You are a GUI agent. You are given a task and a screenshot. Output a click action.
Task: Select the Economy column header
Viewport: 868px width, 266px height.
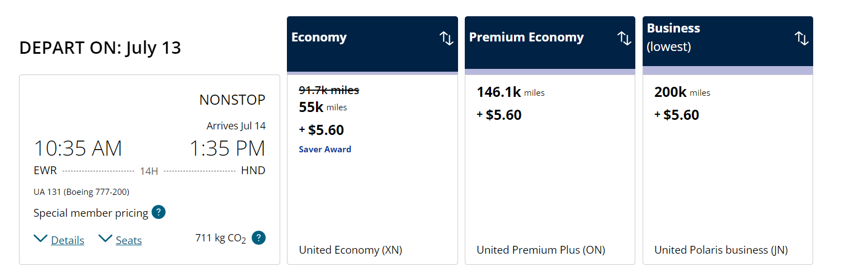(319, 38)
